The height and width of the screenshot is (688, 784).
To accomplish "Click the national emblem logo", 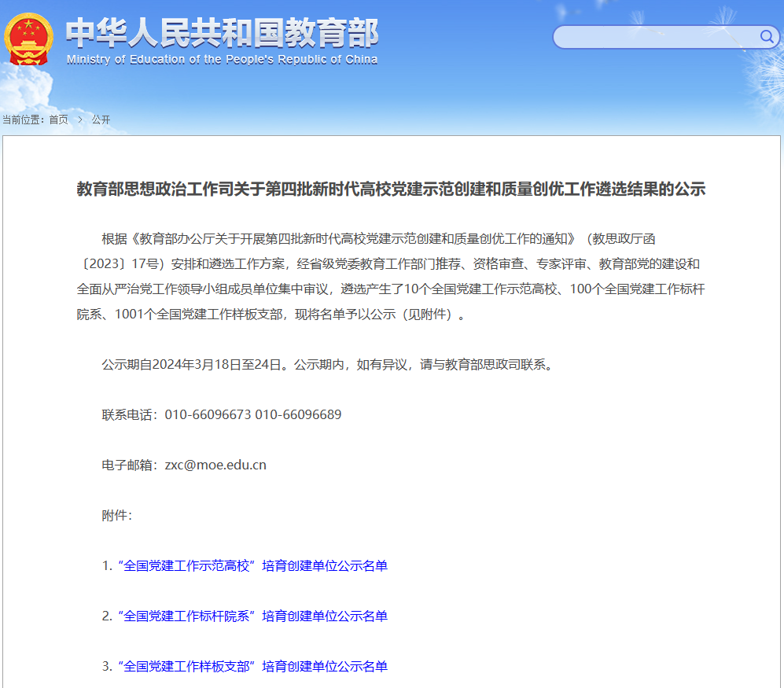I will coord(28,39).
